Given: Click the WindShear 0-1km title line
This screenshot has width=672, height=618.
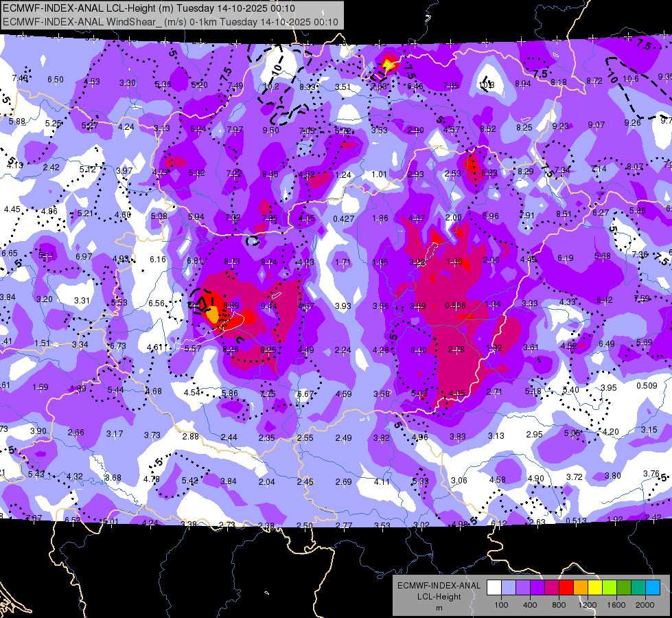Looking at the screenshot, I should pyautogui.click(x=170, y=22).
